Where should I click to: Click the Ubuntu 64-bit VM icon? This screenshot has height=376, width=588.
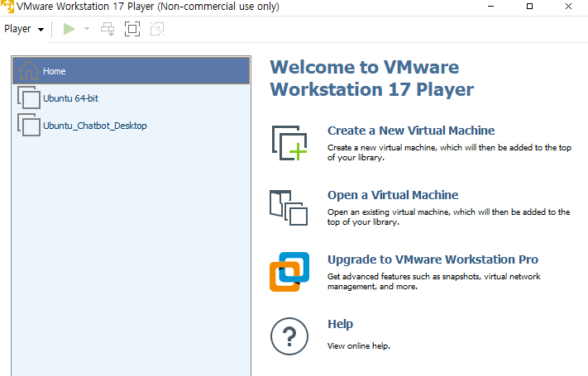coord(29,98)
